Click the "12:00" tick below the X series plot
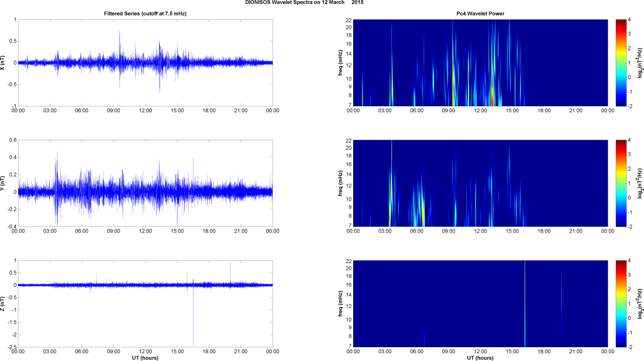 pyautogui.click(x=145, y=111)
